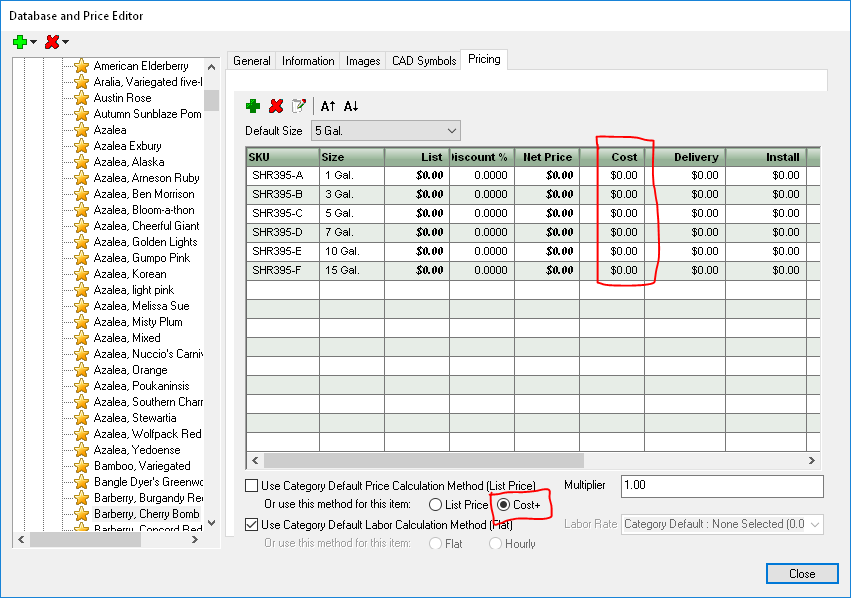Sort sizes ascending with the A-up icon
The width and height of the screenshot is (851, 598).
click(328, 106)
